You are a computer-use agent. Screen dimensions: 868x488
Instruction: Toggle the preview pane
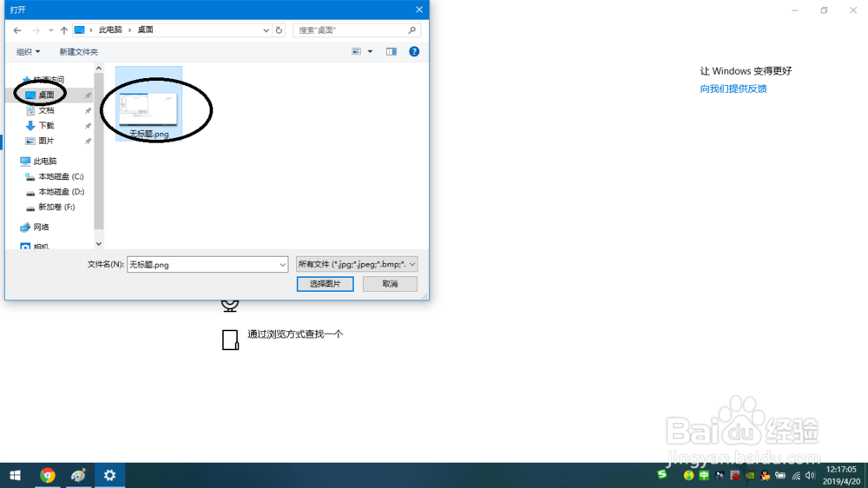[391, 51]
